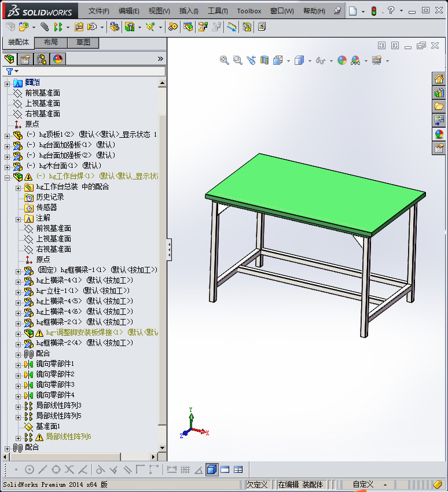
Task: Click the View Orientation icon
Action: (x=278, y=60)
